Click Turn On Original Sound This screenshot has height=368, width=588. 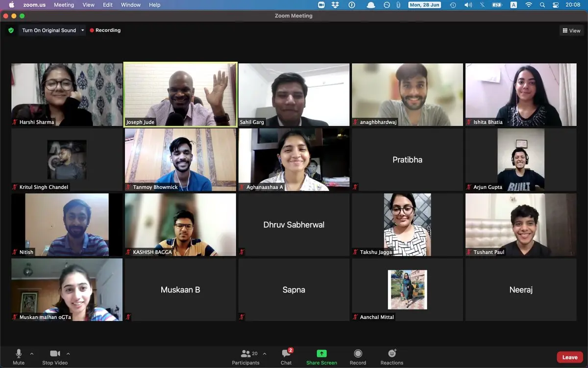pos(49,30)
